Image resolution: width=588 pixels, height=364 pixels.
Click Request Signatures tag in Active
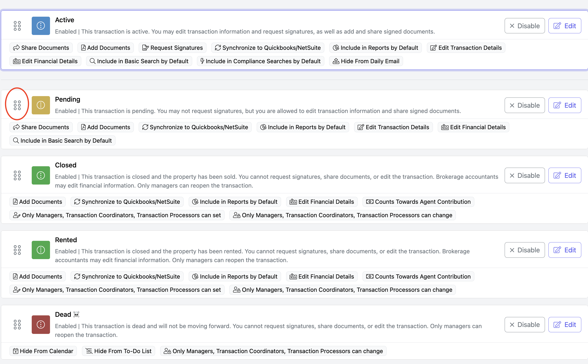(x=172, y=48)
